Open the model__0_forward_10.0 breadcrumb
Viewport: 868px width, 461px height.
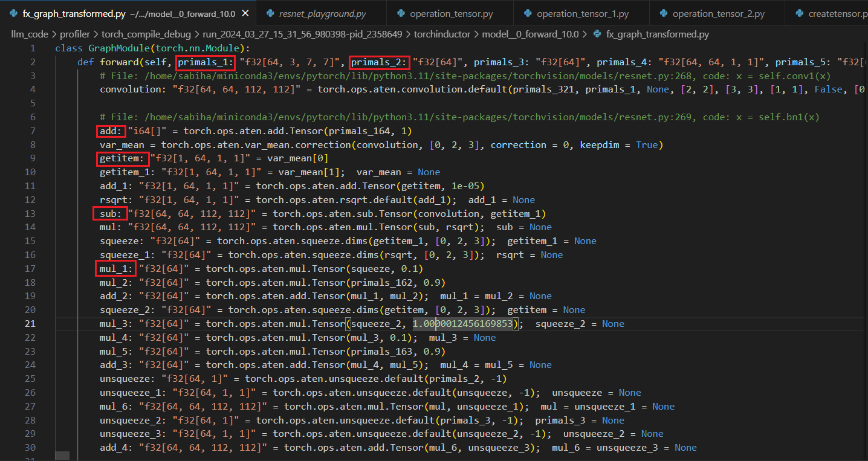click(x=530, y=34)
